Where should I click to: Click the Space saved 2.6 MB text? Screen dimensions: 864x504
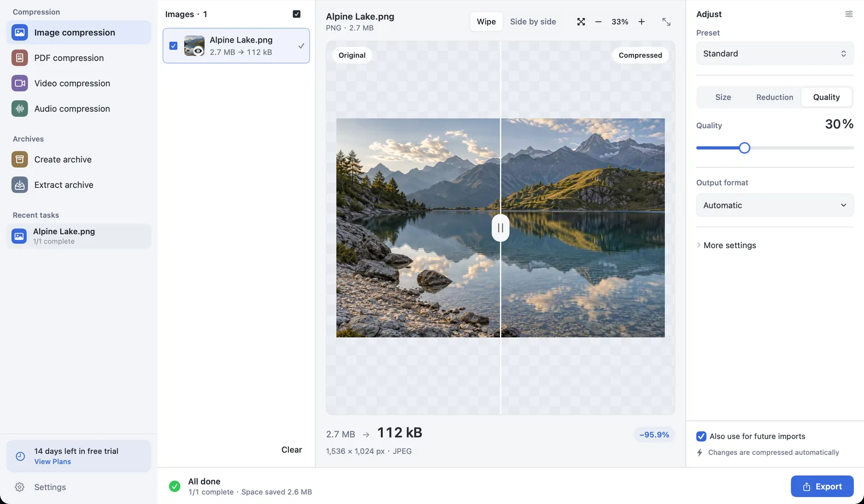[276, 492]
